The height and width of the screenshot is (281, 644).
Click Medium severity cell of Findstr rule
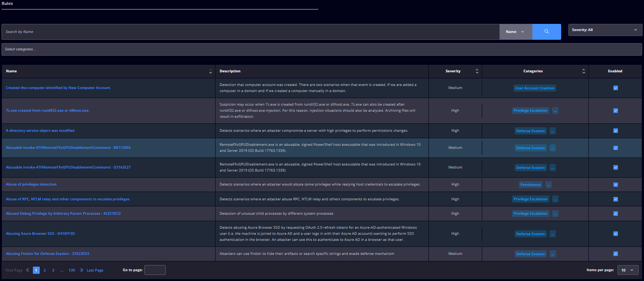tap(455, 254)
